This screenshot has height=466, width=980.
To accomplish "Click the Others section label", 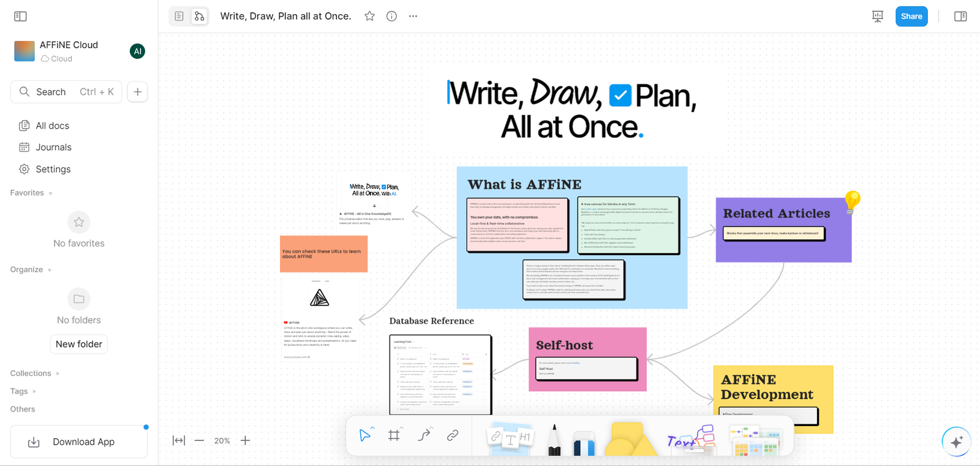I will [x=23, y=409].
